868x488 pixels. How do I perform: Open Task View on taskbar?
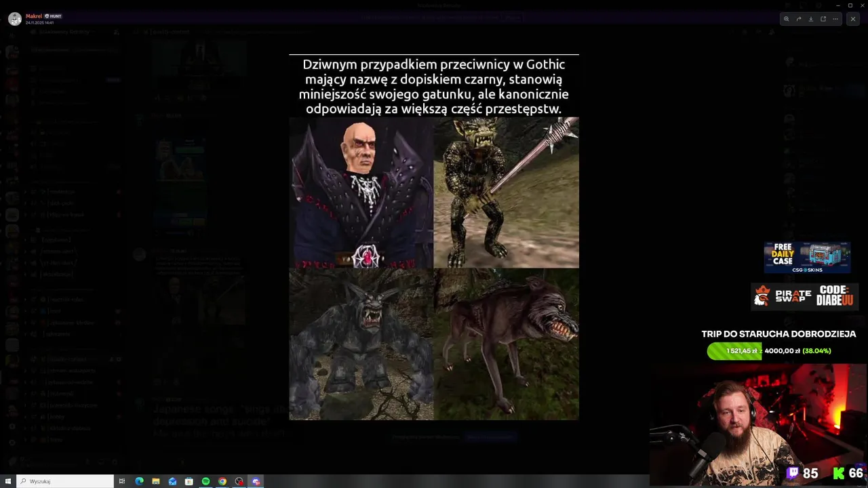122,481
